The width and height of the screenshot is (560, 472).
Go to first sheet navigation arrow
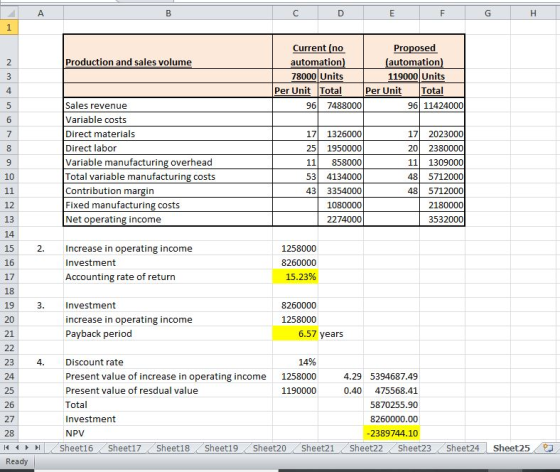(x=6, y=447)
